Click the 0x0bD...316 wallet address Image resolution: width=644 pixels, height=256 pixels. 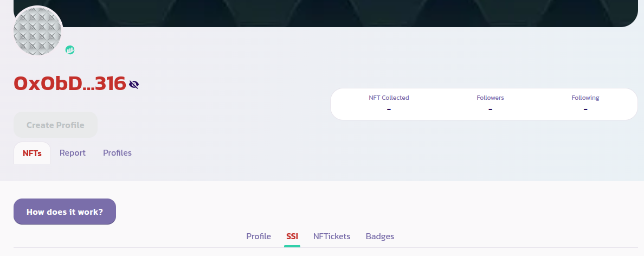[69, 84]
